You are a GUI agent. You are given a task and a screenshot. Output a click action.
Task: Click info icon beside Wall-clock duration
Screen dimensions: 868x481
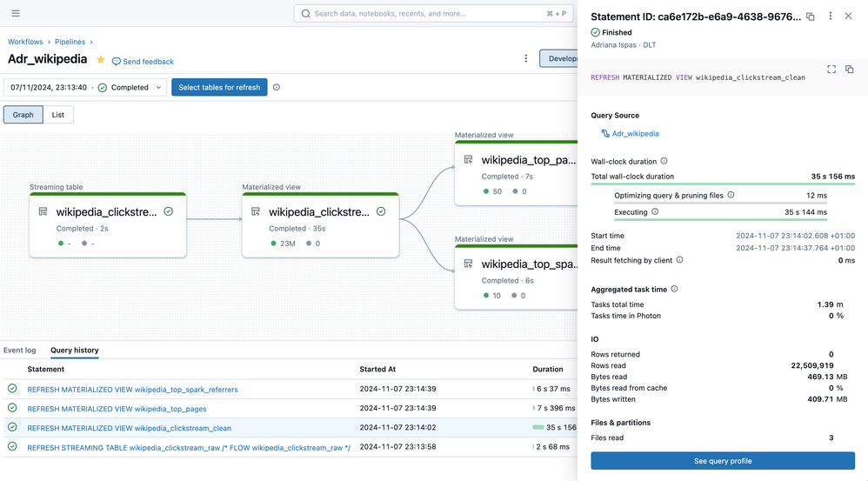664,162
